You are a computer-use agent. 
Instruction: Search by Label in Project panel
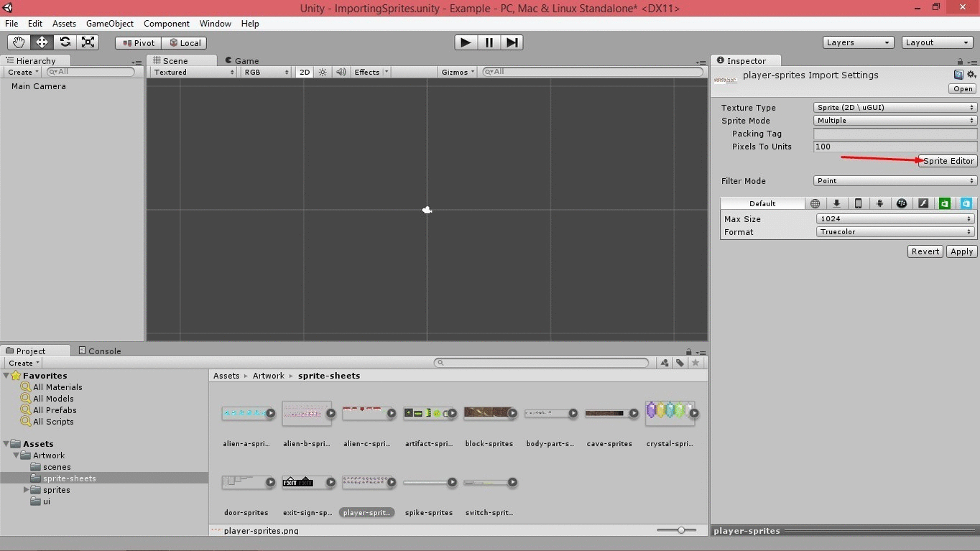[x=680, y=363]
